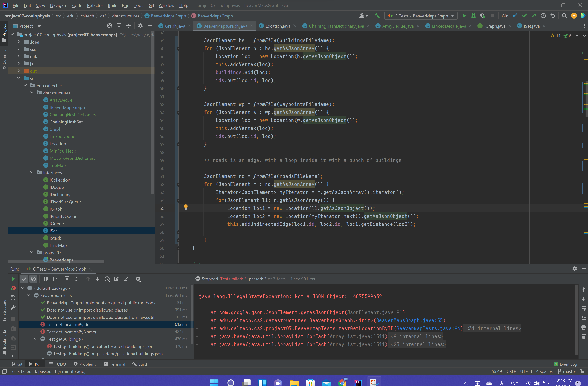Click the Git show history clock icon
This screenshot has height=386, width=588.
point(543,16)
